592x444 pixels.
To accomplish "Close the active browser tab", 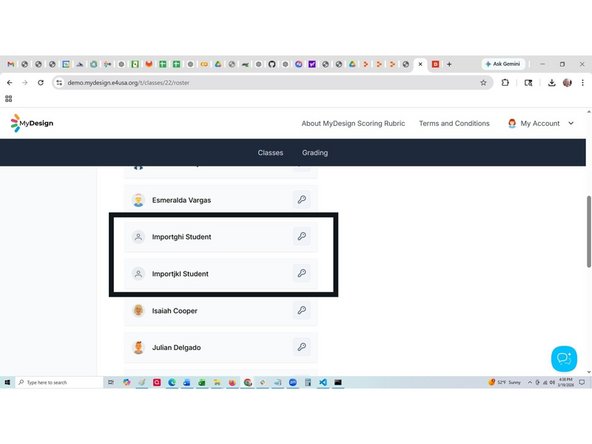I will click(420, 64).
